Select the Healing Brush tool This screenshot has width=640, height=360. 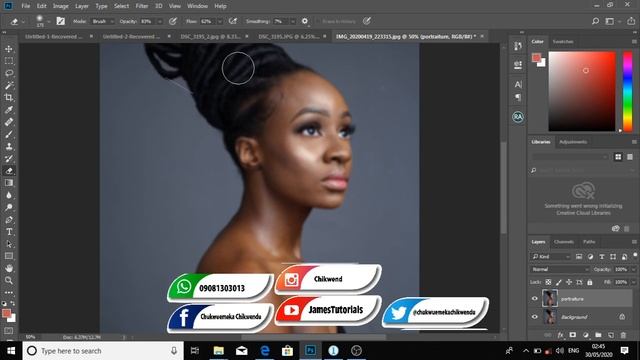9,122
